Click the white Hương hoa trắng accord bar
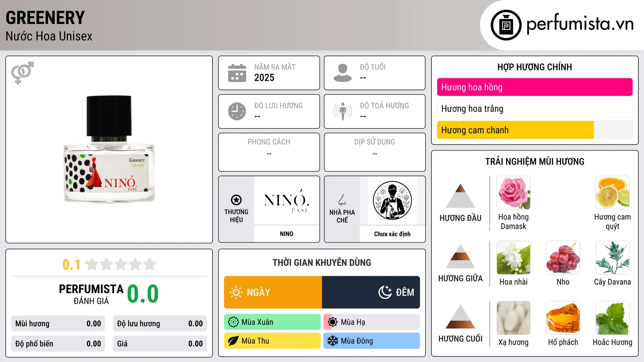This screenshot has height=362, width=644. tap(535, 108)
